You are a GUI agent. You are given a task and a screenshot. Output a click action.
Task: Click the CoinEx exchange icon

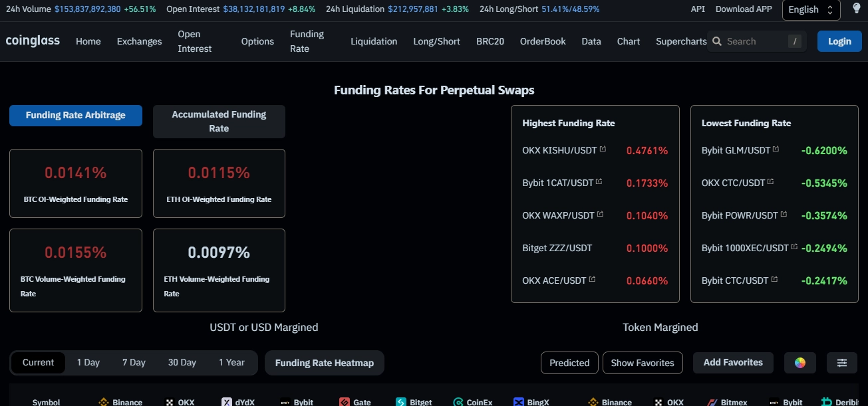pyautogui.click(x=458, y=402)
